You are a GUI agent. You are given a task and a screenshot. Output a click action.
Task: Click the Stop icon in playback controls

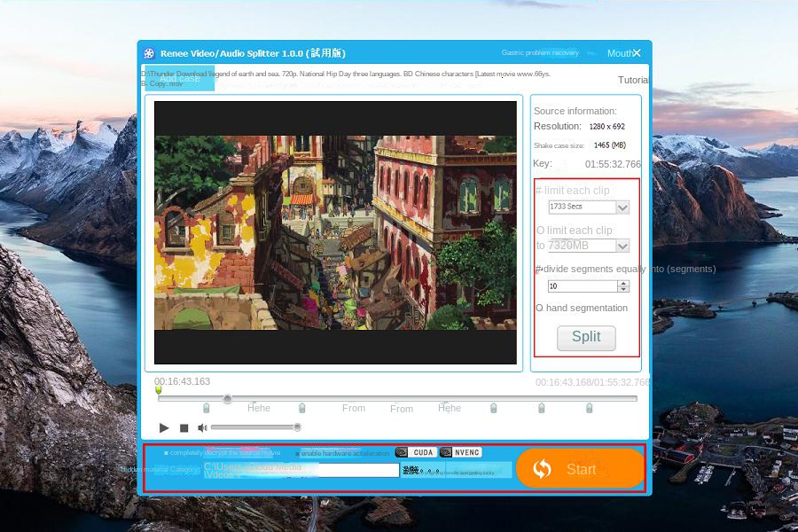tap(184, 426)
